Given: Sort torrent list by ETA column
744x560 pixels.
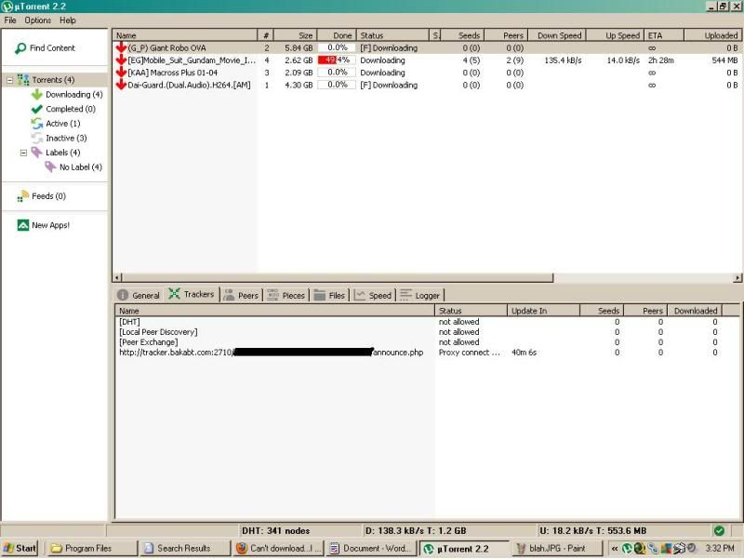Looking at the screenshot, I should click(664, 35).
